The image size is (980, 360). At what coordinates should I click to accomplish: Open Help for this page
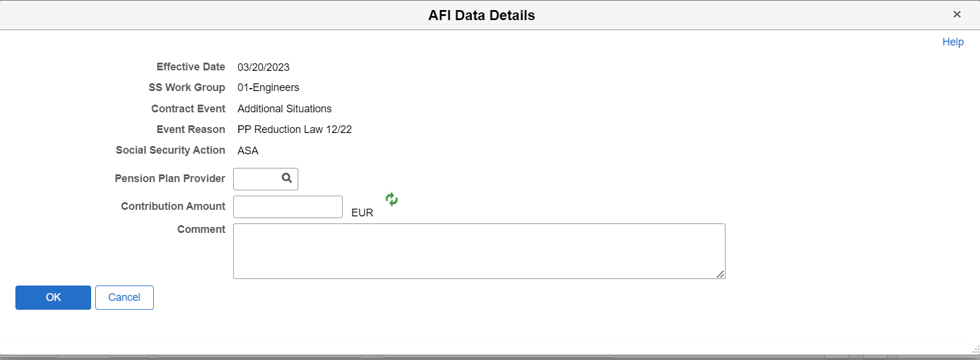[953, 41]
